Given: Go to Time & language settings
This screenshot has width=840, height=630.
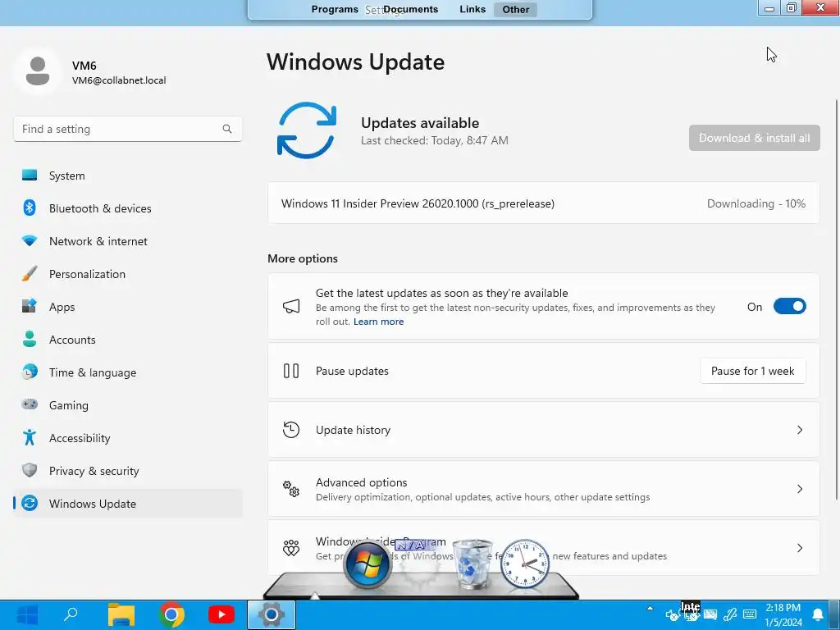Looking at the screenshot, I should click(127, 372).
